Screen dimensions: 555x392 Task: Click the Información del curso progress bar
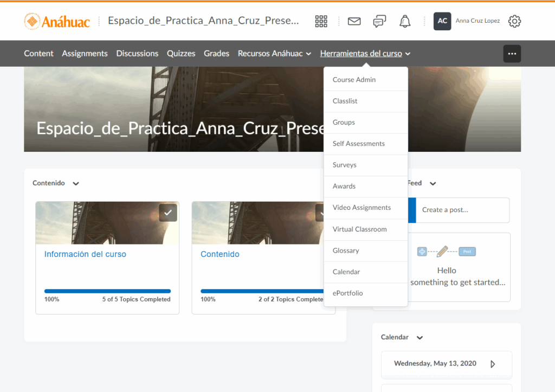(107, 291)
